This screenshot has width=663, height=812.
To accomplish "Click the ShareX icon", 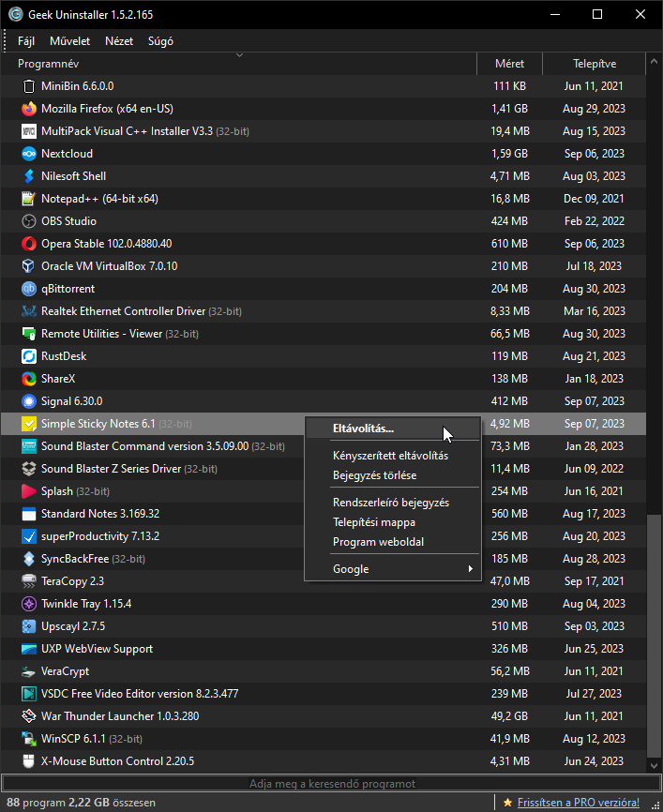I will [29, 379].
